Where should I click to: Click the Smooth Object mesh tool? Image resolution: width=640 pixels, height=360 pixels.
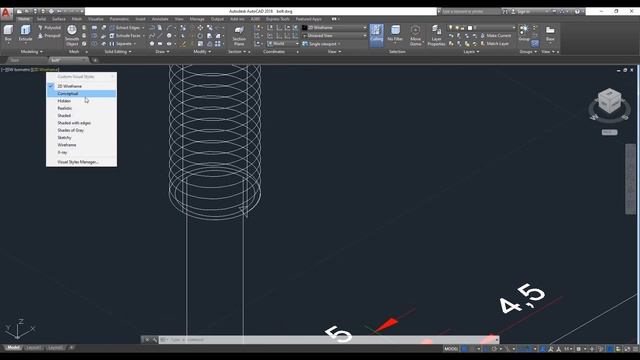(x=72, y=36)
